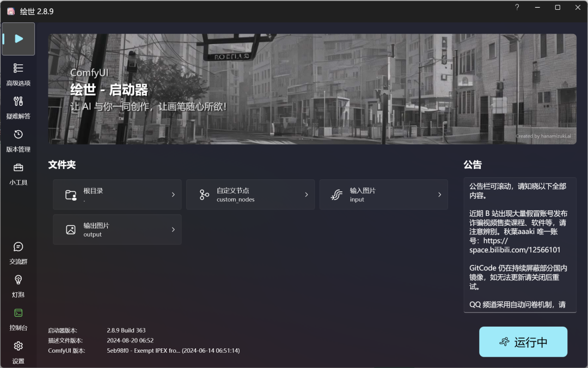588x368 pixels.
Task: Click the help question mark in title bar
Action: pyautogui.click(x=517, y=8)
